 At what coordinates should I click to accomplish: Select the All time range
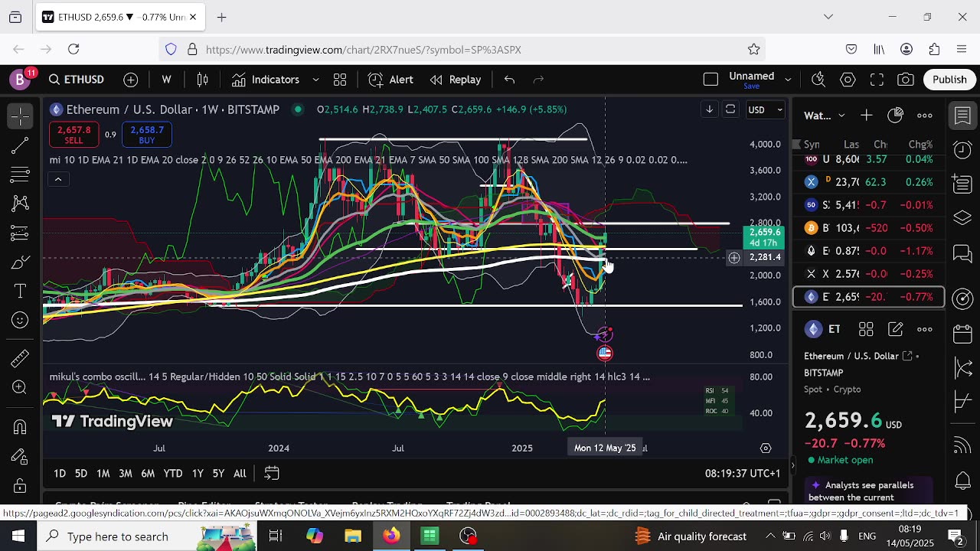(240, 474)
